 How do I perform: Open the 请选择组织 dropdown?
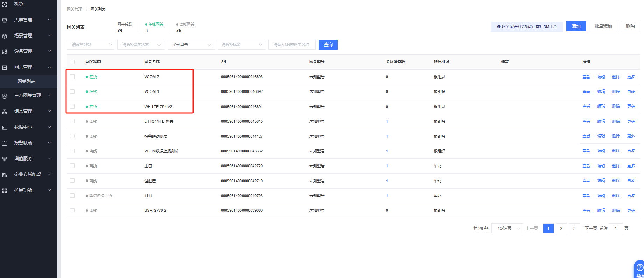coord(90,45)
